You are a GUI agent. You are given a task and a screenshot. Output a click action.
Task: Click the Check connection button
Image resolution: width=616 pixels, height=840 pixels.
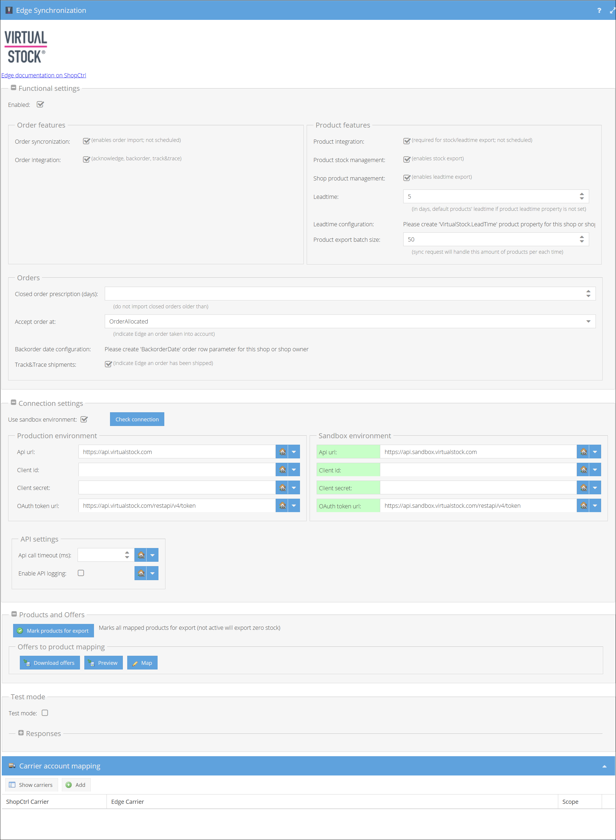[137, 419]
